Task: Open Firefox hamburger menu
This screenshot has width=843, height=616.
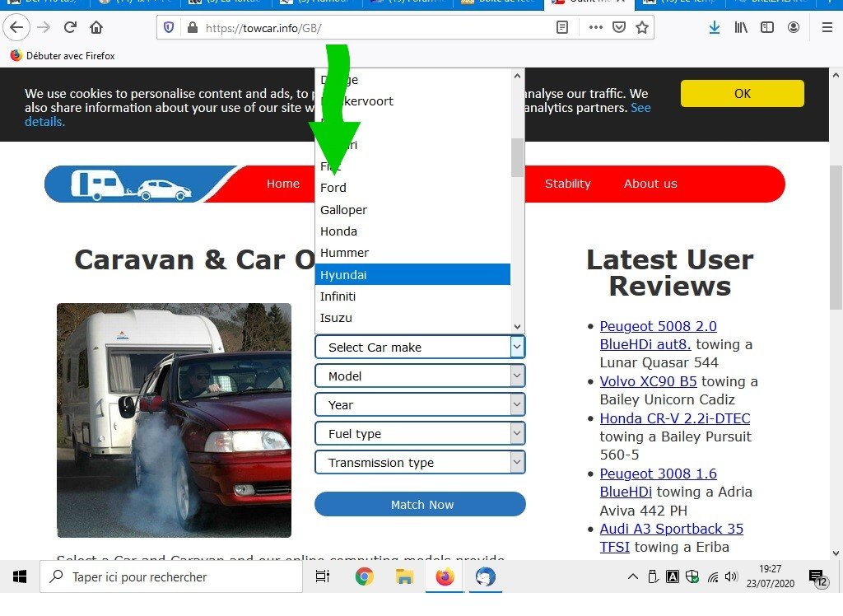Action: click(827, 27)
